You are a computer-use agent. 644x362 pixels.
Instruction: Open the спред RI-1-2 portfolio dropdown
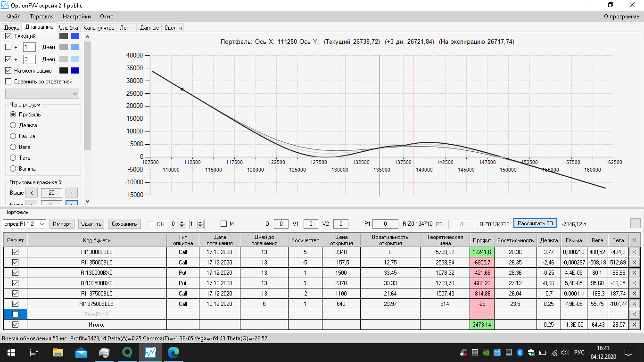(x=25, y=224)
